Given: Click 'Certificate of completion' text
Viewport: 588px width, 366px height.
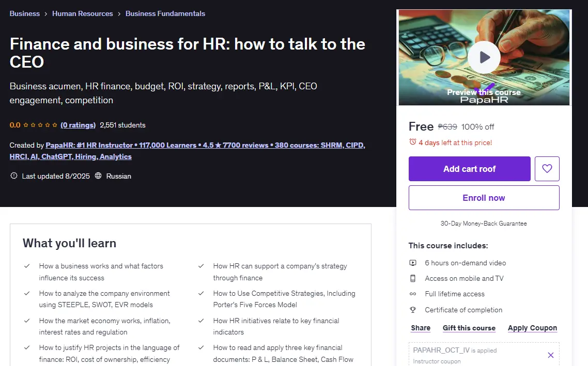Looking at the screenshot, I should coord(463,310).
